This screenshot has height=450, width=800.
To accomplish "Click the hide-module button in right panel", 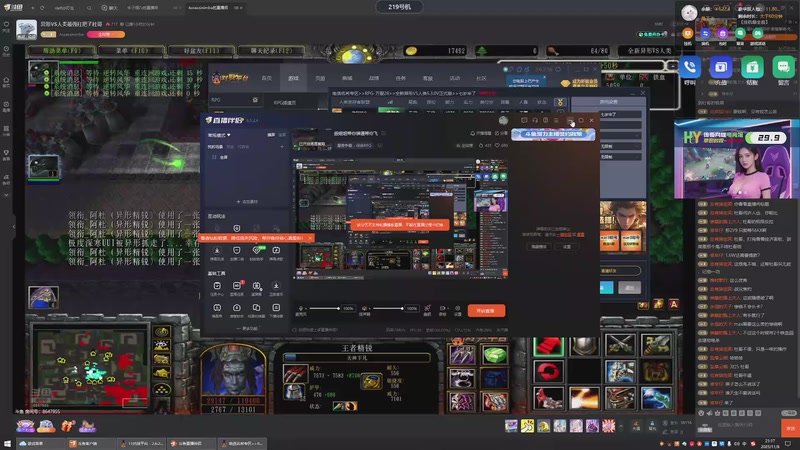I will pos(539,246).
